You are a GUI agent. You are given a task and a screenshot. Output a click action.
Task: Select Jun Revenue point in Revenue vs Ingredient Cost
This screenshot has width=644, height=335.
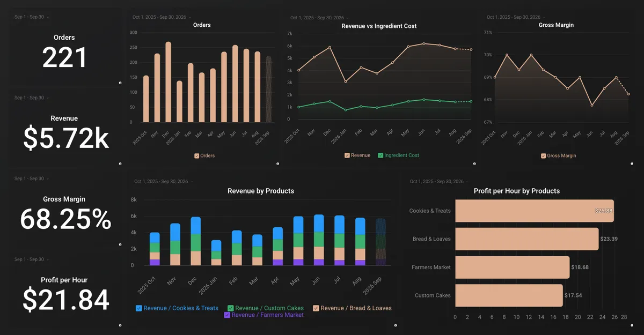tap(424, 44)
